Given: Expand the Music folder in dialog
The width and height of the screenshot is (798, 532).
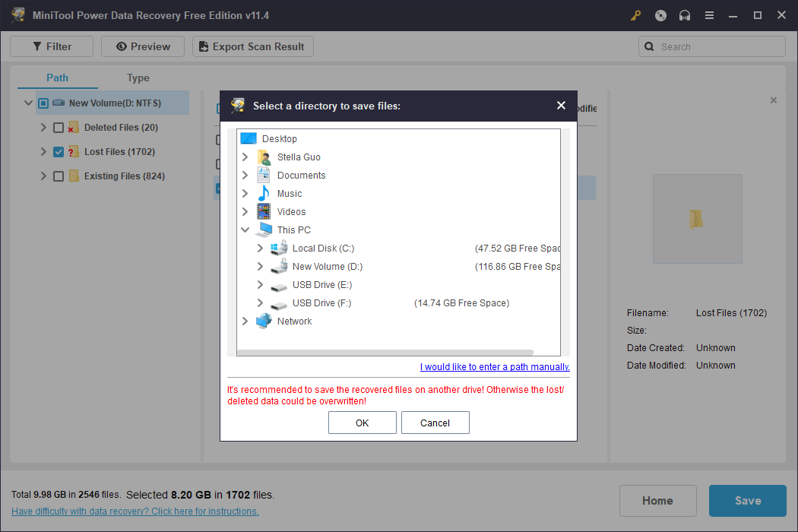Looking at the screenshot, I should tap(245, 194).
